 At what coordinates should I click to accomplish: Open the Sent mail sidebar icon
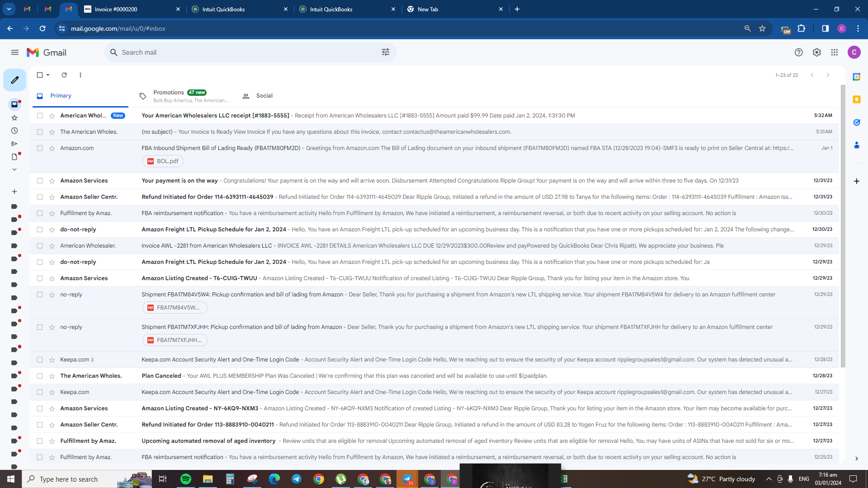[x=14, y=144]
